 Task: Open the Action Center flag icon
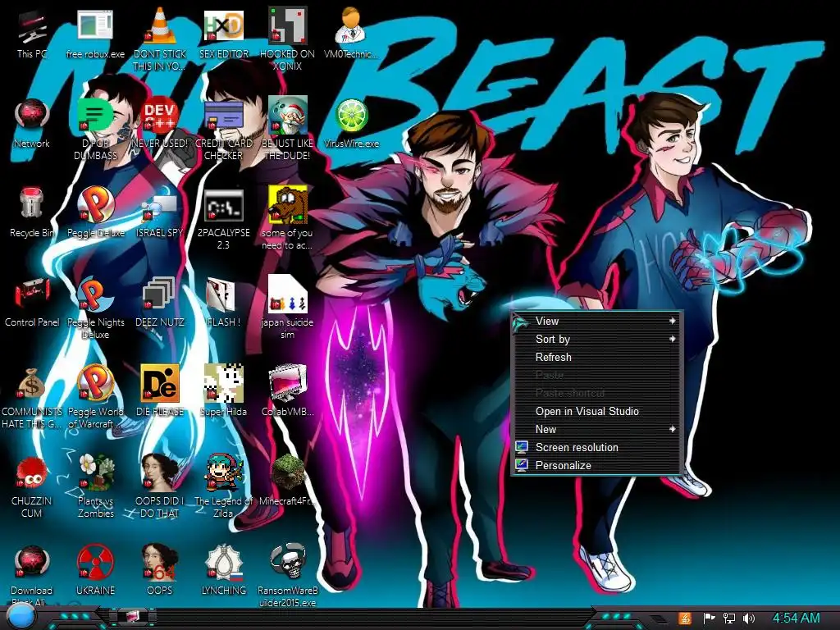click(x=709, y=619)
